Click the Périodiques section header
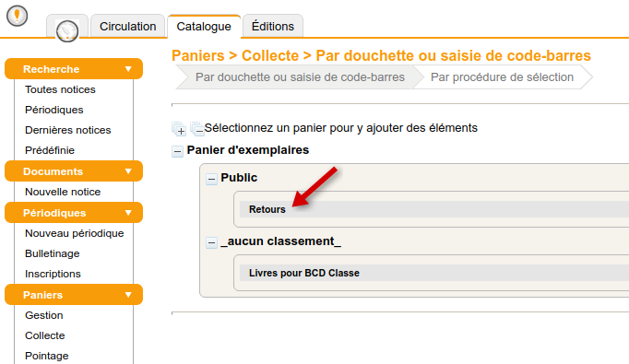 [x=74, y=213]
